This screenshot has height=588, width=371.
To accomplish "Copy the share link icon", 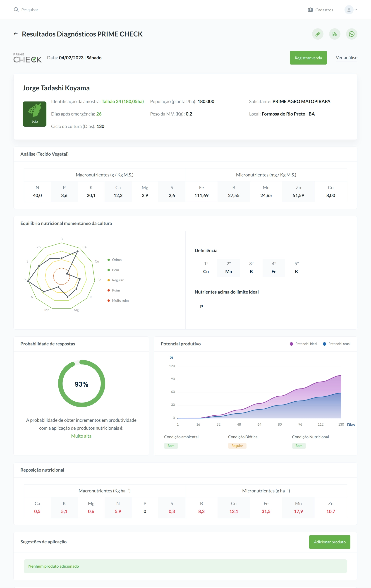I will pos(318,34).
